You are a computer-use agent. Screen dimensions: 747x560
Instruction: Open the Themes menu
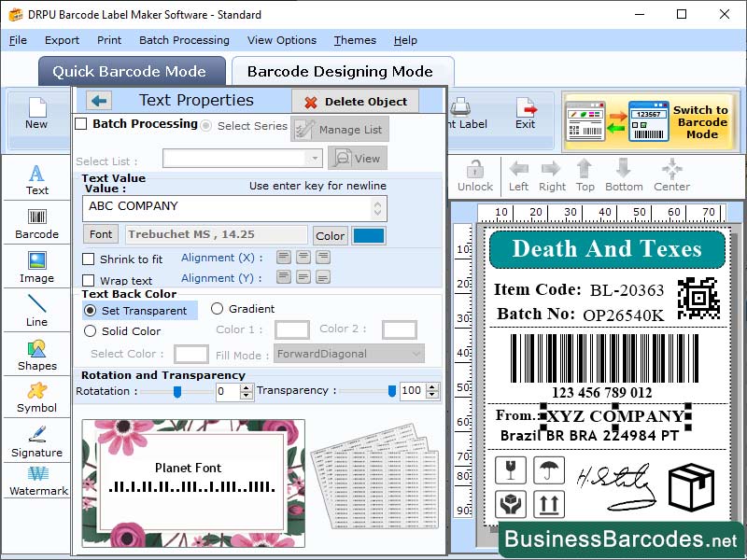click(x=355, y=40)
